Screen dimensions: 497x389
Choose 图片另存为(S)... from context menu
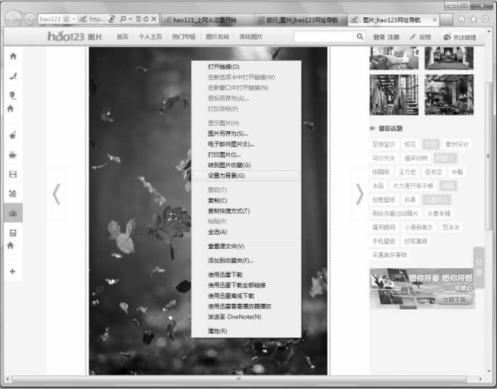pyautogui.click(x=247, y=134)
